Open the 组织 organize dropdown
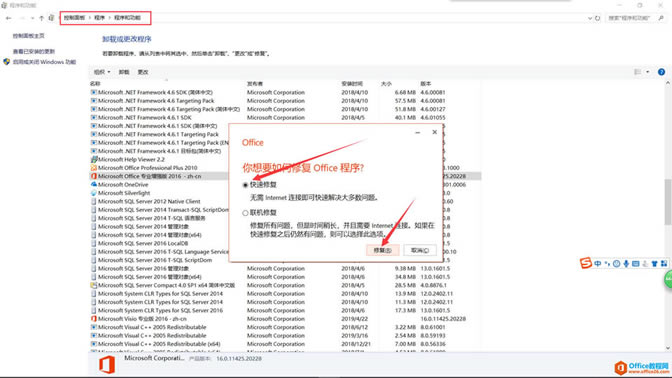 pos(102,72)
